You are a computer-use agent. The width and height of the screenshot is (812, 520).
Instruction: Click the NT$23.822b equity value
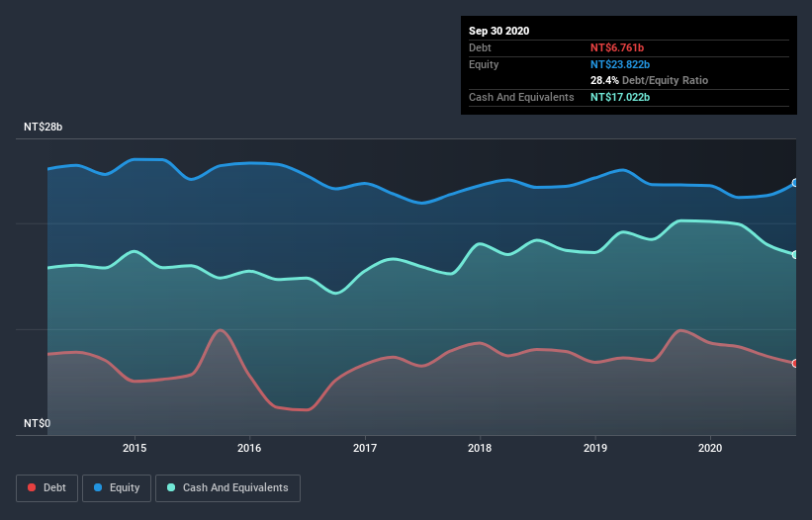point(620,64)
